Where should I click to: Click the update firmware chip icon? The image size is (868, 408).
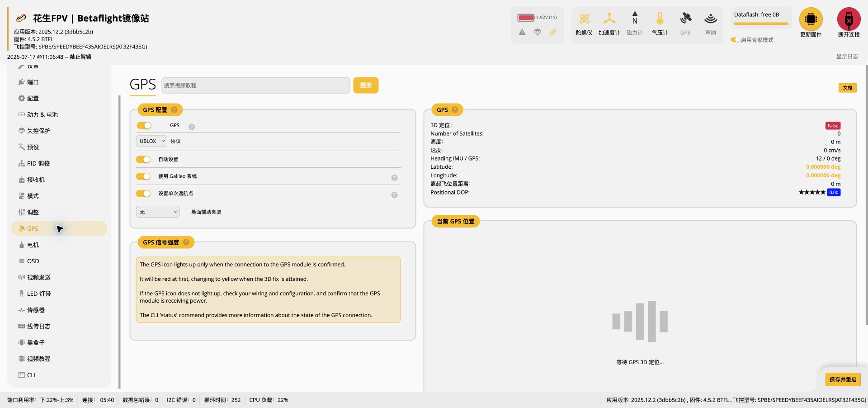(x=811, y=19)
